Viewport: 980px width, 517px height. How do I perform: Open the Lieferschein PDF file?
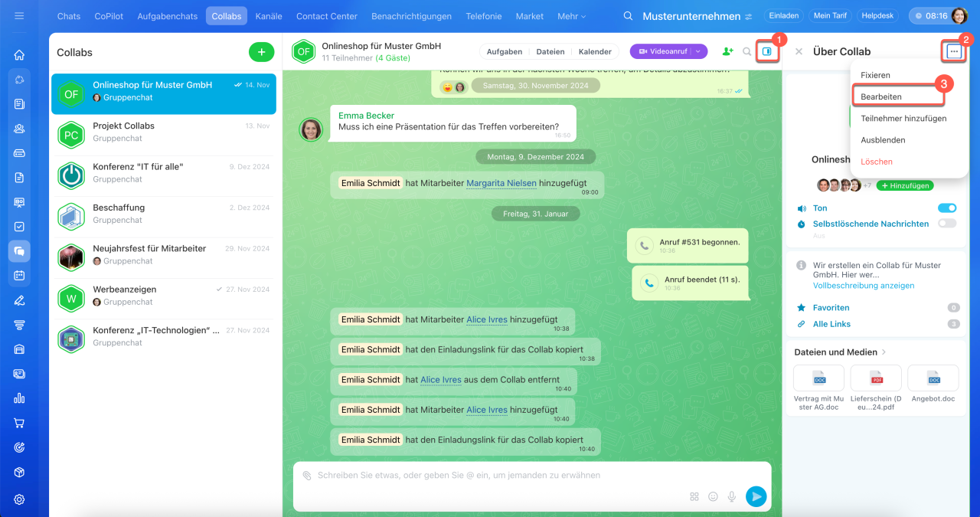coord(876,388)
